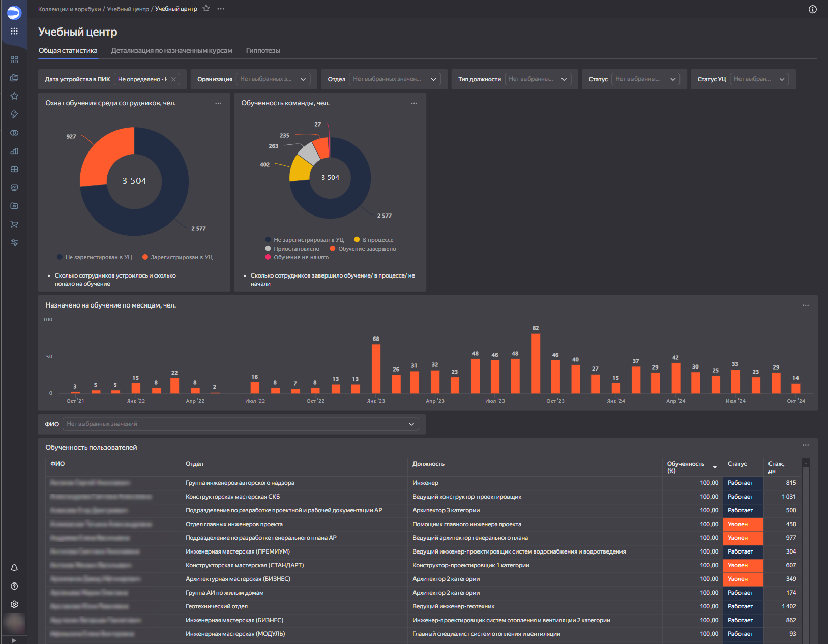Clear the Дата устройства в ПИК filter
828x644 pixels.
[173, 79]
